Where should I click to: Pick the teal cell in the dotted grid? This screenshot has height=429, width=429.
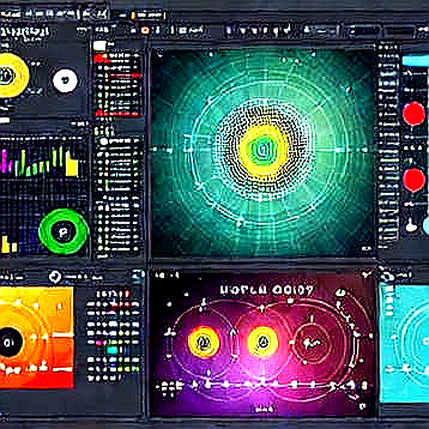coord(112,350)
